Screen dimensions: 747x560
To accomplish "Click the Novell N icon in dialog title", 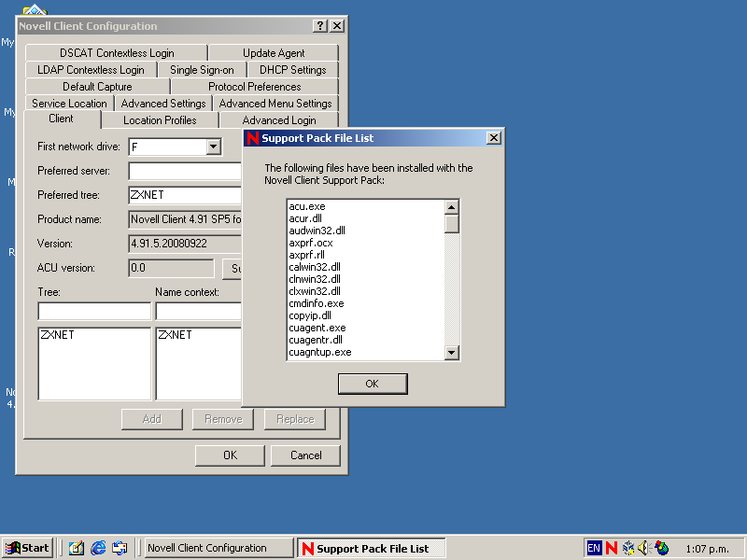I will (x=253, y=138).
